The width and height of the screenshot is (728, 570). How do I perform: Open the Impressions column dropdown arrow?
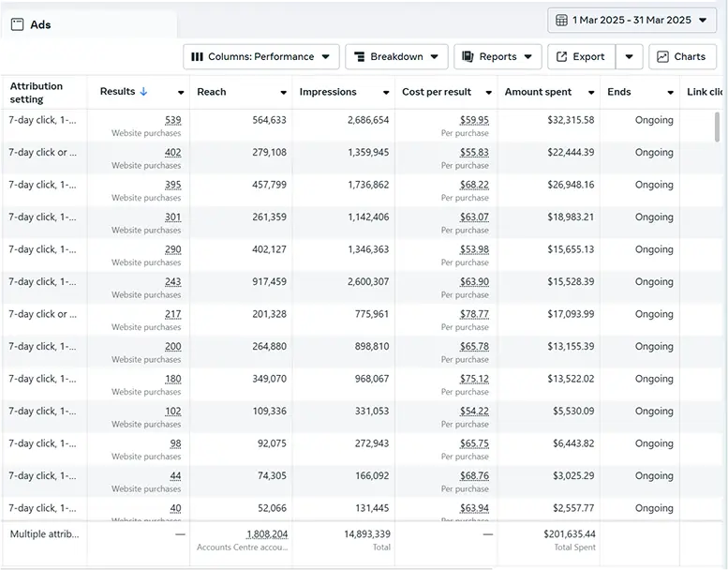coord(385,93)
